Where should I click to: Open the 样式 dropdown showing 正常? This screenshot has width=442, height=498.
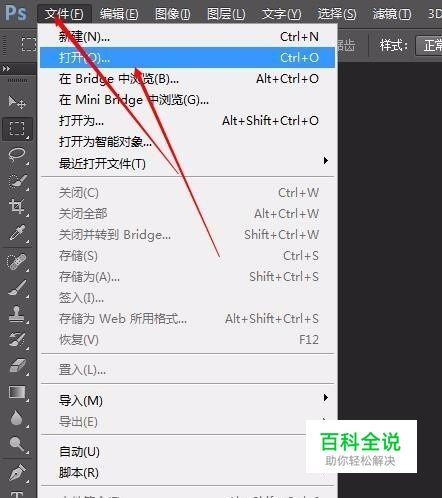click(429, 45)
